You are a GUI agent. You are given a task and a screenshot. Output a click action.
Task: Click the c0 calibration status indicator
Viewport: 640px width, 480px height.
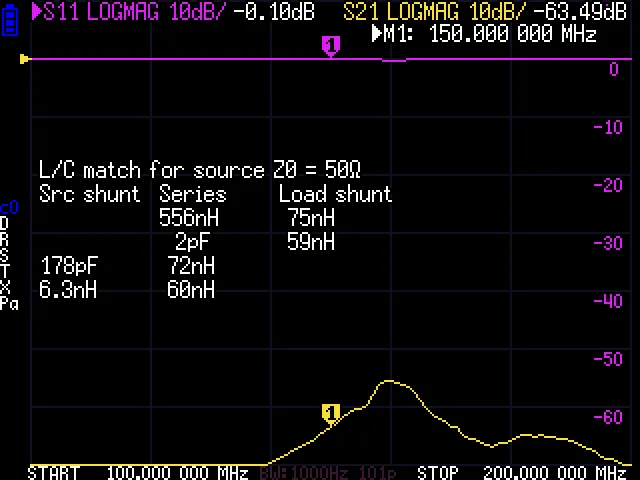(9, 208)
